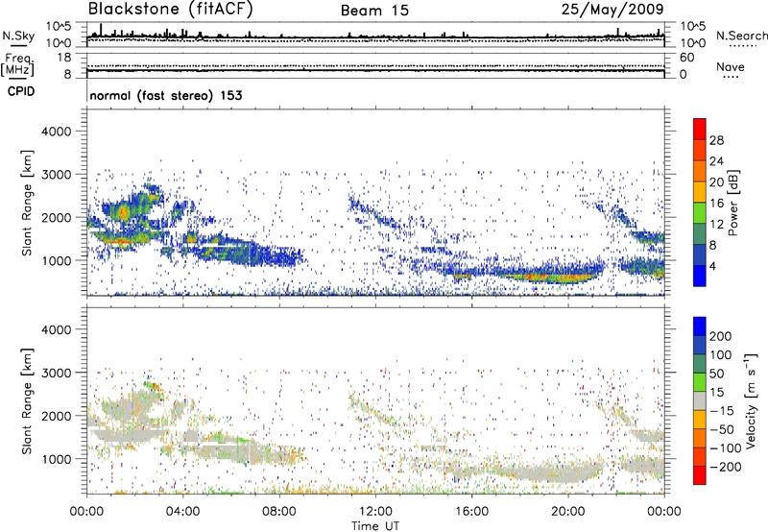
Task: Click the '18' frequency axis value
Action: coord(64,58)
